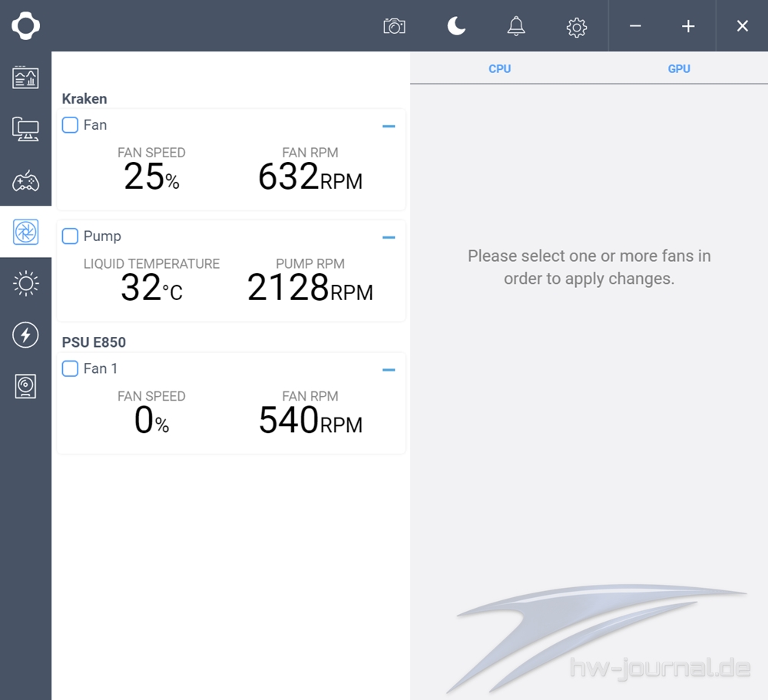Viewport: 768px width, 700px height.
Task: Check the PSU E850 Fan 1 checkbox
Action: pyautogui.click(x=70, y=368)
